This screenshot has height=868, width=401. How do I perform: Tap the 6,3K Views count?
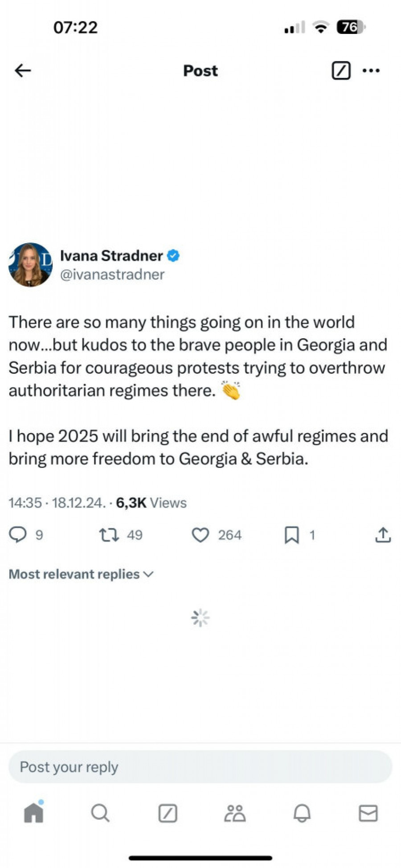point(151,503)
